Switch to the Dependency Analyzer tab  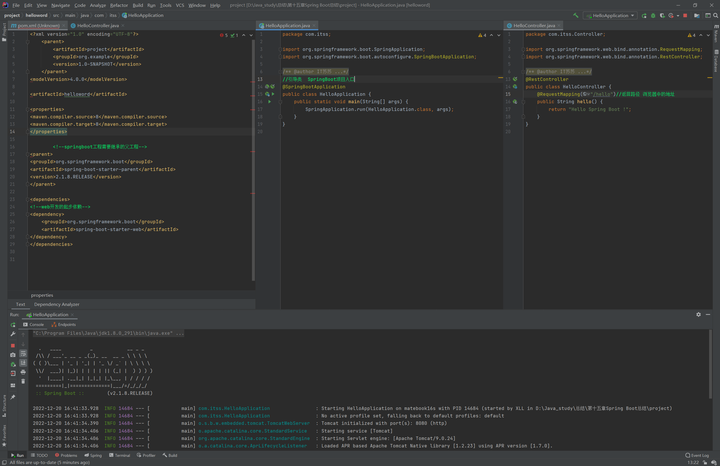pyautogui.click(x=56, y=304)
